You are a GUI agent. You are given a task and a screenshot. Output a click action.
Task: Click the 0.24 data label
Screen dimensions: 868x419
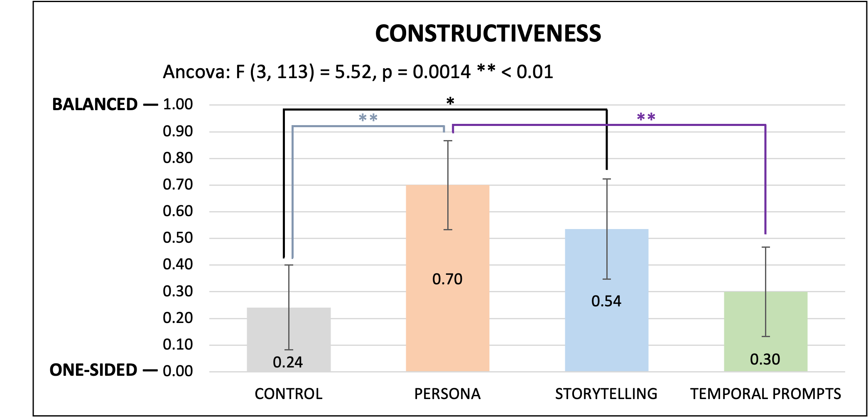click(288, 362)
